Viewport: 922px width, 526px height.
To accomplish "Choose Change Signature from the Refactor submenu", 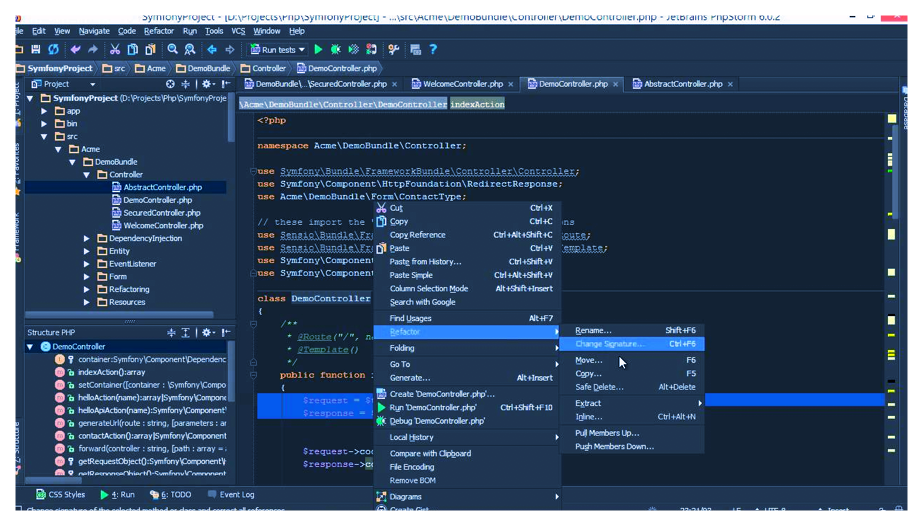I will pyautogui.click(x=632, y=344).
